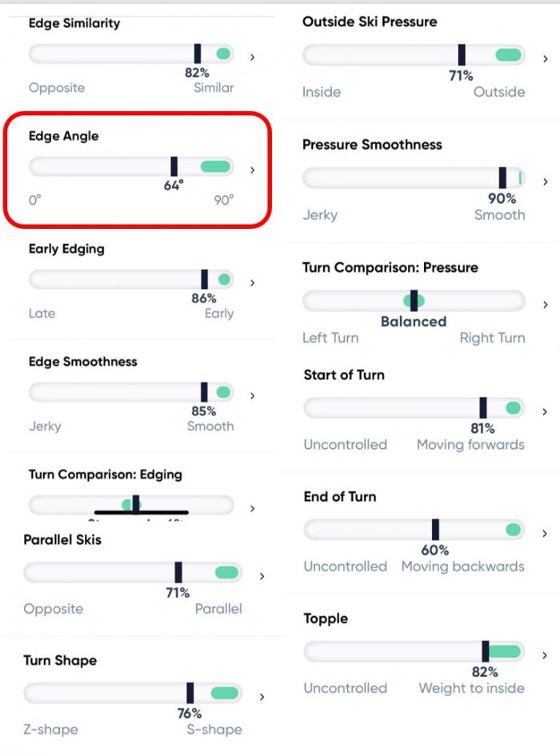Click the Balanced pressure comparison bar

[x=414, y=301]
